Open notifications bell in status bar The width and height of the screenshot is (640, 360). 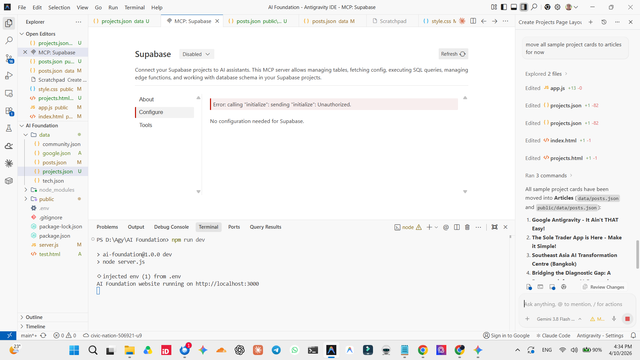(x=633, y=336)
